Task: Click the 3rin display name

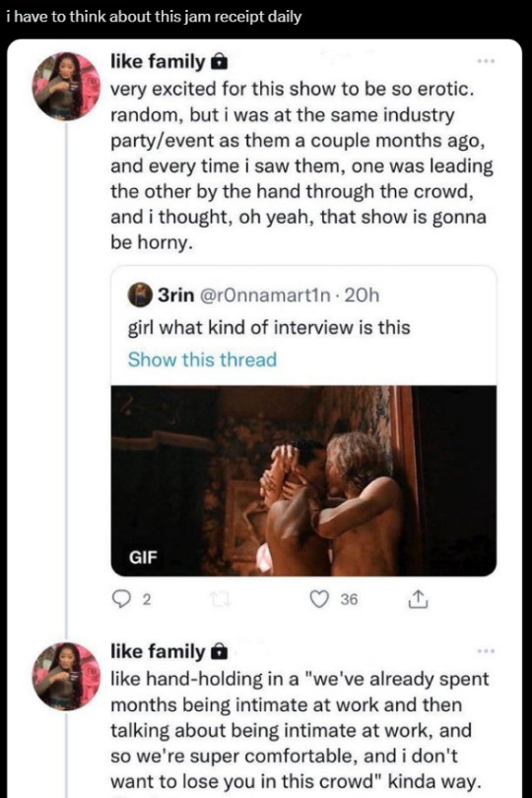Action: [175, 296]
